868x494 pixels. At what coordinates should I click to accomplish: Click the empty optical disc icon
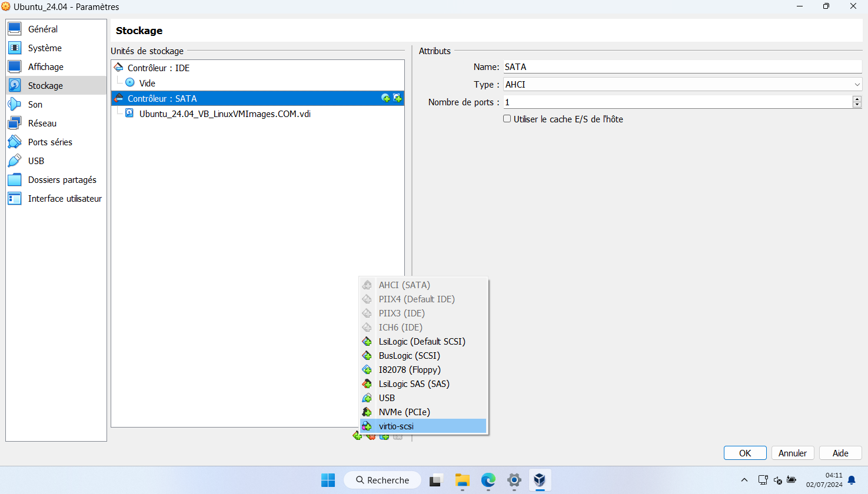[130, 83]
